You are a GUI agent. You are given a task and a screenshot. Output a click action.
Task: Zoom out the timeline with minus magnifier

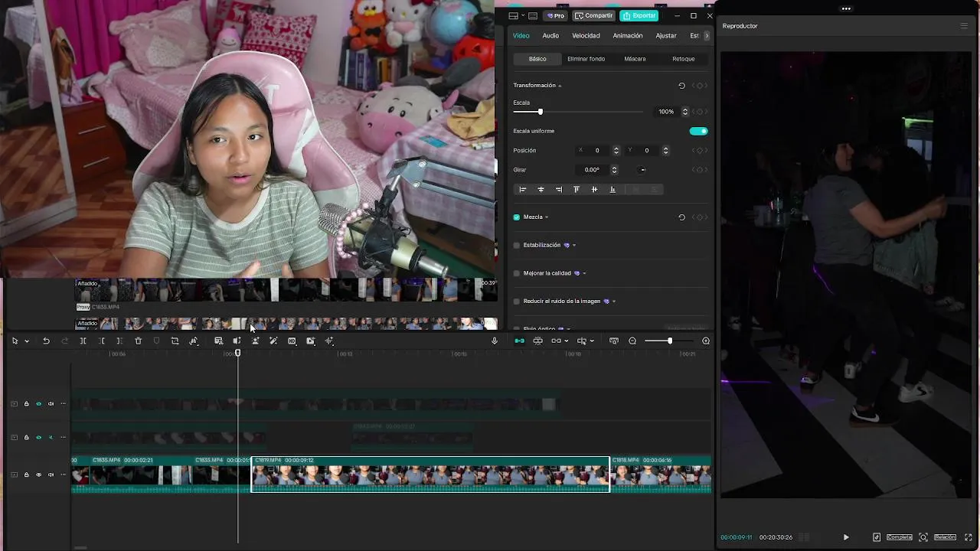(632, 341)
